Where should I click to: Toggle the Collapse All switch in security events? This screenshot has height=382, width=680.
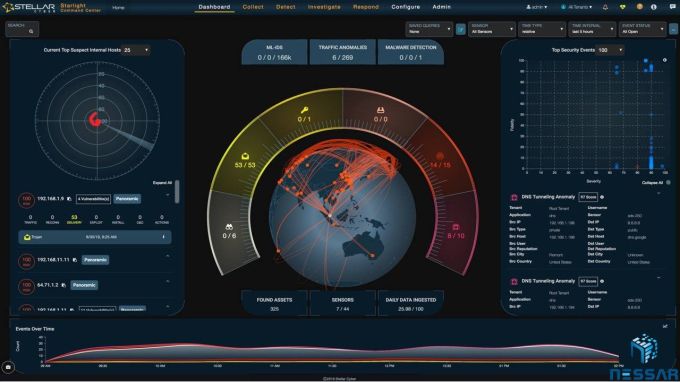(x=668, y=183)
